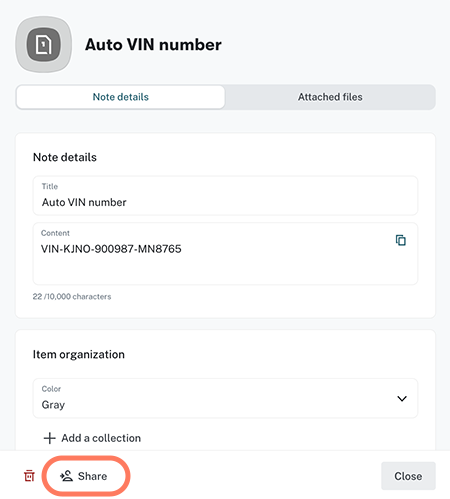
Task: Click the Color field label
Action: tap(51, 389)
